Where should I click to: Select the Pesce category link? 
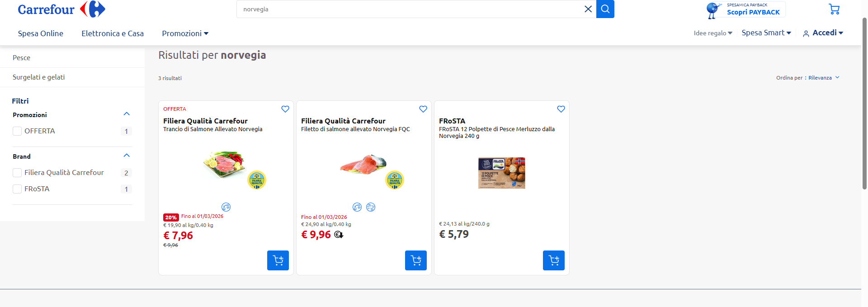click(x=22, y=58)
